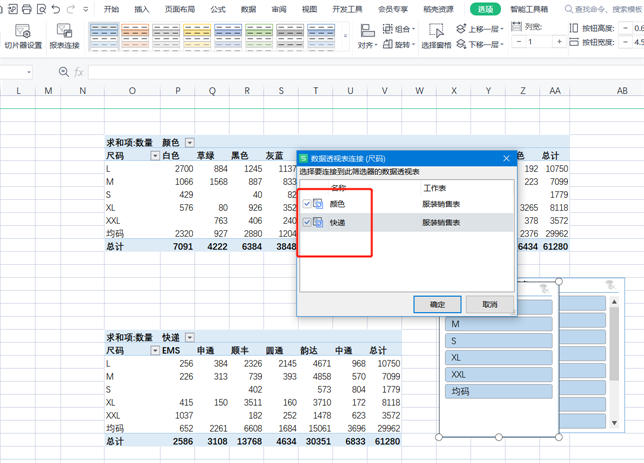Open the 尺码 row filter in top table
644x463 pixels.
(154, 156)
